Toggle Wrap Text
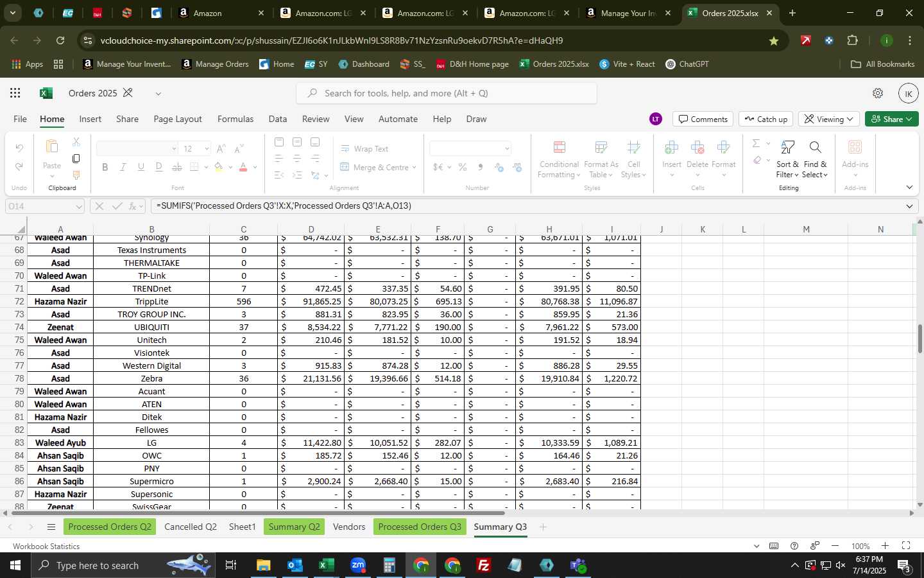 point(364,149)
